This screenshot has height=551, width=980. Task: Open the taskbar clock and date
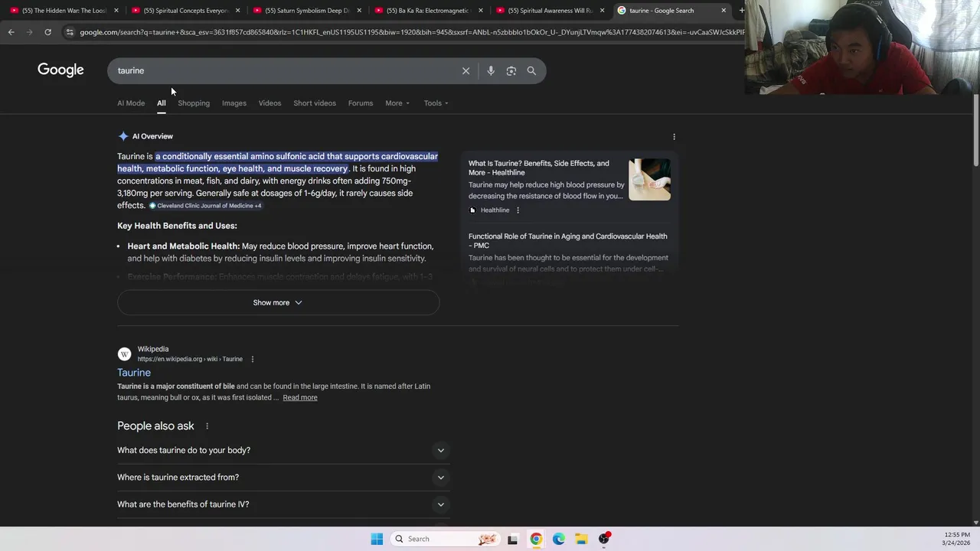[957, 539]
